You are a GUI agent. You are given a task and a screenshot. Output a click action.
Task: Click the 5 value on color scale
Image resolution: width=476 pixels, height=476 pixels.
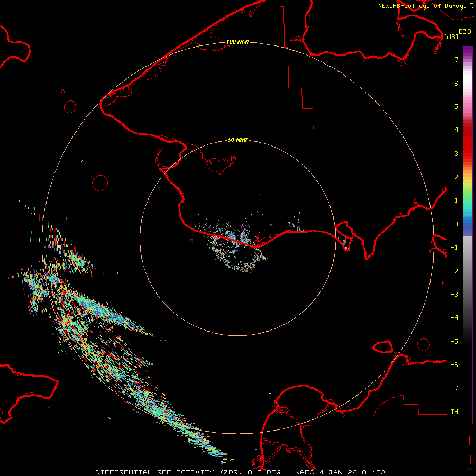pos(456,106)
